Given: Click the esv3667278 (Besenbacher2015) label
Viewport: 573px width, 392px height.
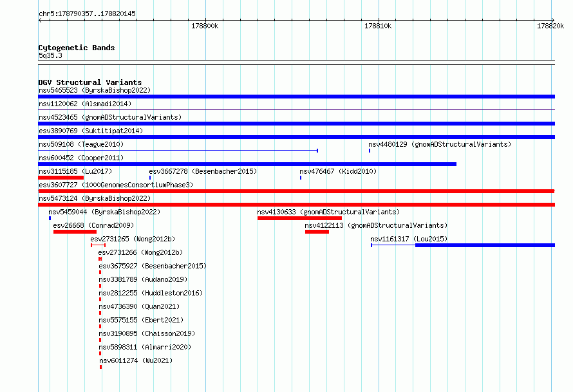Looking at the screenshot, I should [203, 171].
